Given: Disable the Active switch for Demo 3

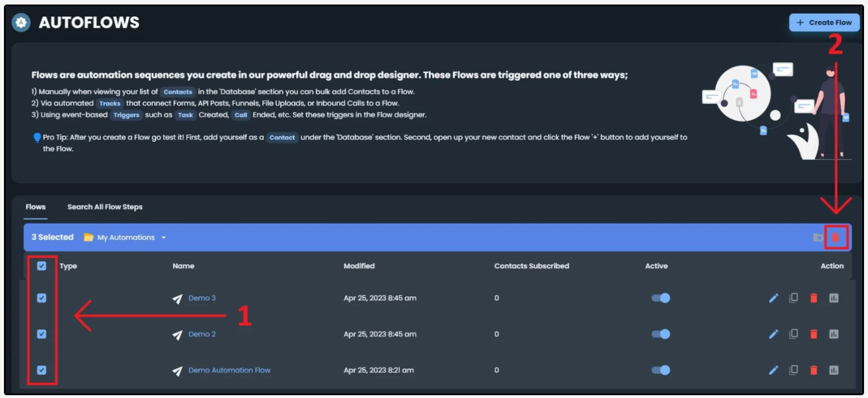Looking at the screenshot, I should [660, 298].
